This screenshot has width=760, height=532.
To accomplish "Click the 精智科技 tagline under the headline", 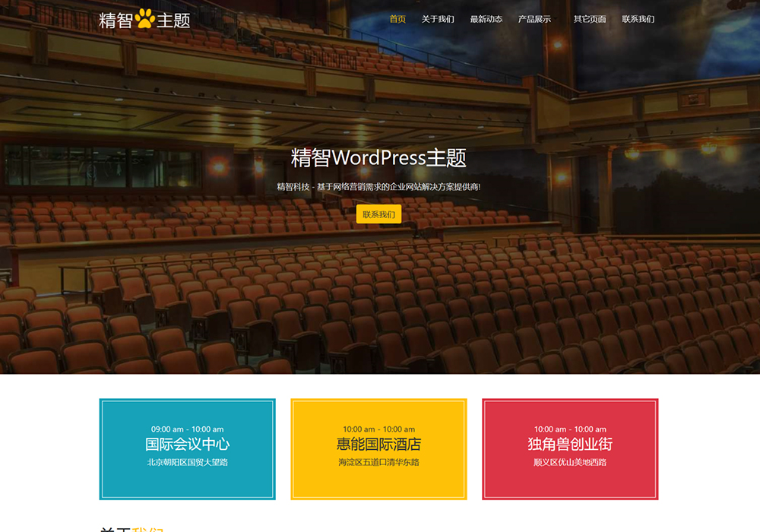I will pos(378,187).
